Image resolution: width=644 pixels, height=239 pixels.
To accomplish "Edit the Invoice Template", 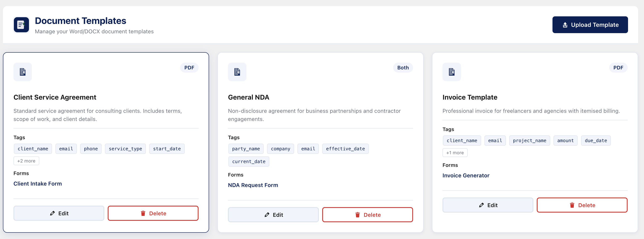I will coord(487,205).
